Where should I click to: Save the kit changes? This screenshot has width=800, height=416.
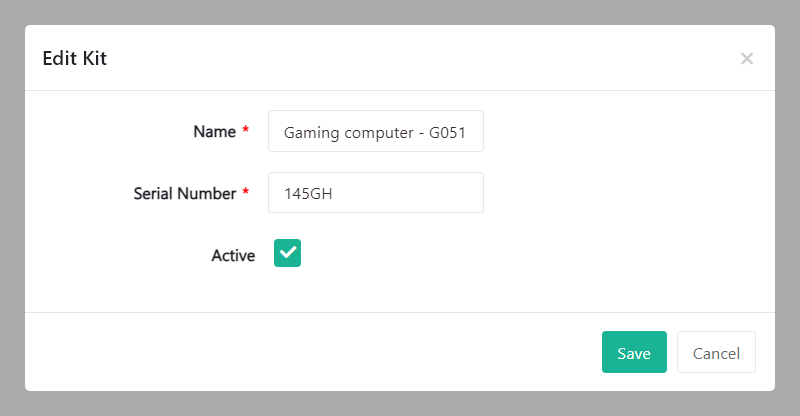pyautogui.click(x=634, y=352)
